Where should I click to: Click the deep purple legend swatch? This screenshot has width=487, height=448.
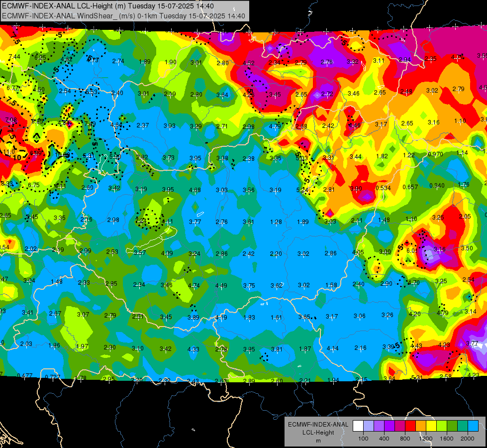coord(390,426)
